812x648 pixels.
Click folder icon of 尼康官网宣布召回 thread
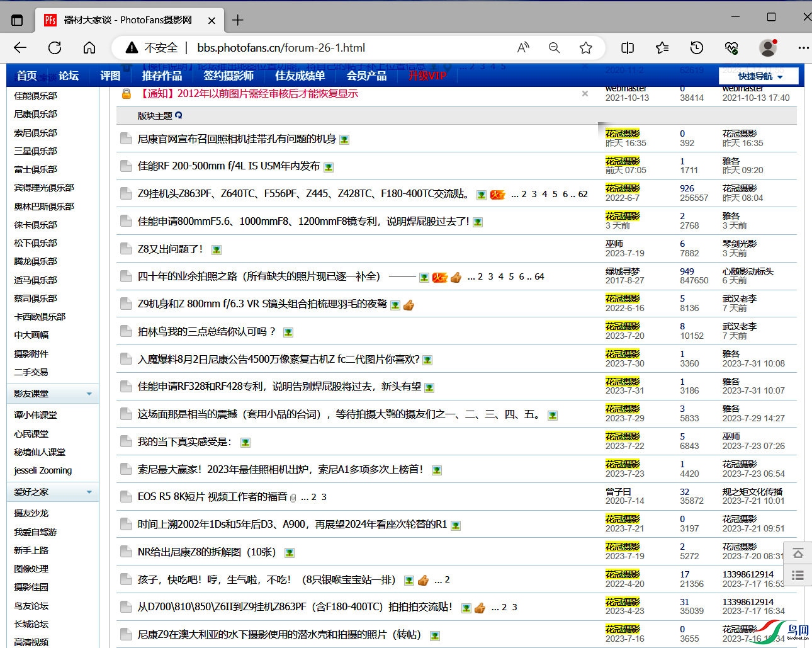point(126,139)
